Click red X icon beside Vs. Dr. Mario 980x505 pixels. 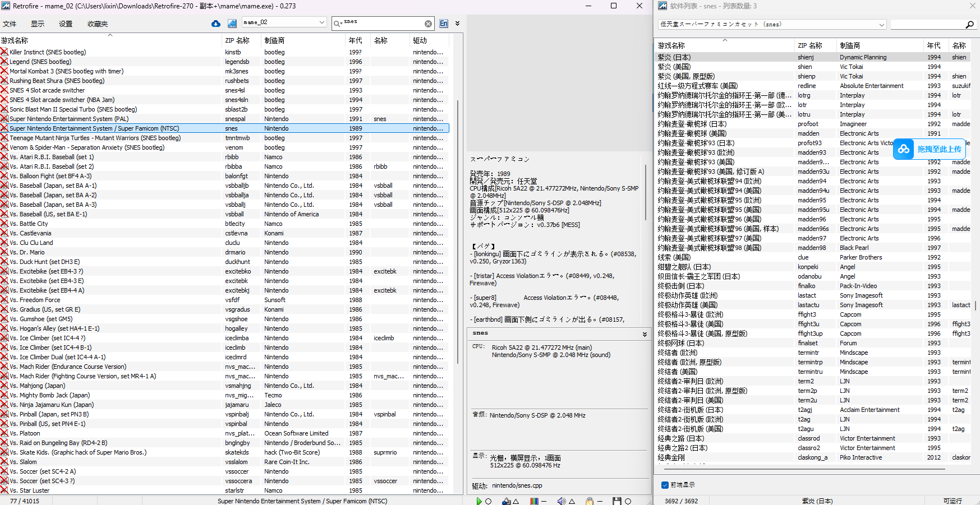tap(4, 252)
